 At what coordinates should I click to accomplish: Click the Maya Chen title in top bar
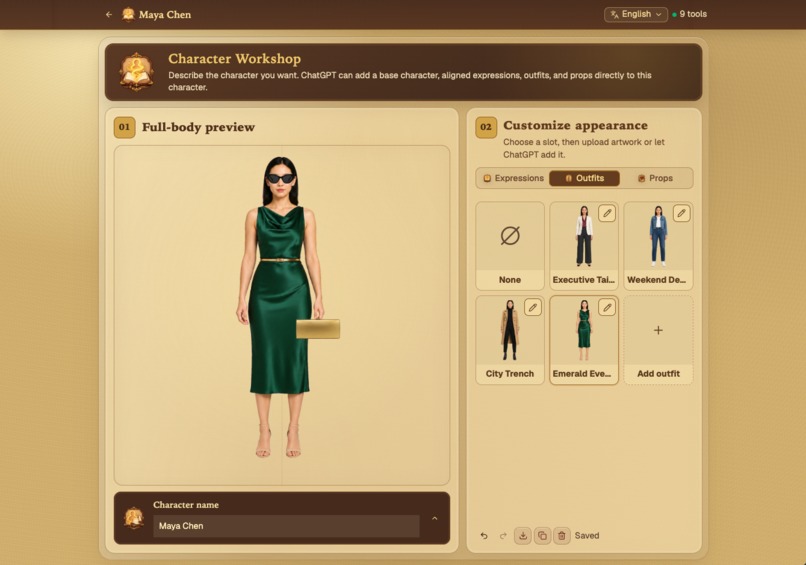[x=164, y=15]
